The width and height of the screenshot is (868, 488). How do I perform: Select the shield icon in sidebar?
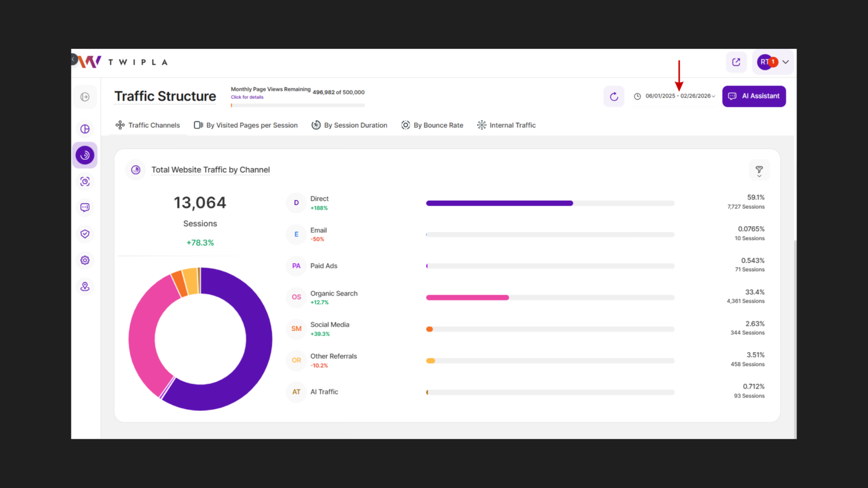click(85, 234)
